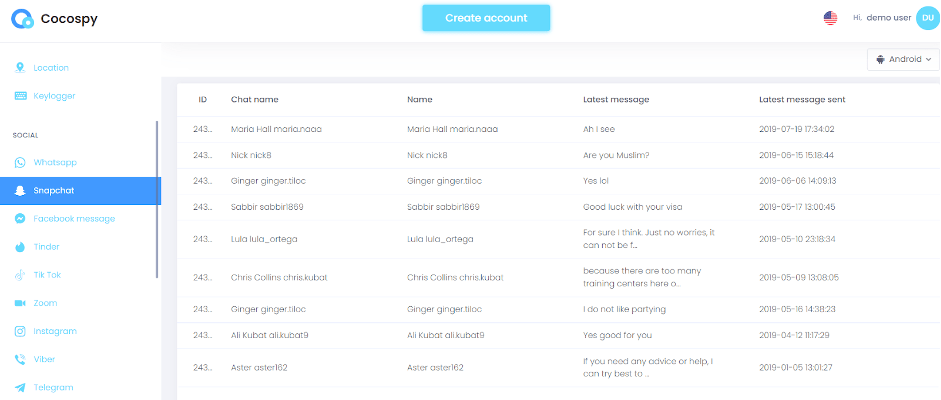The width and height of the screenshot is (941, 400).
Task: Click the Cocospy brand name
Action: tap(69, 19)
